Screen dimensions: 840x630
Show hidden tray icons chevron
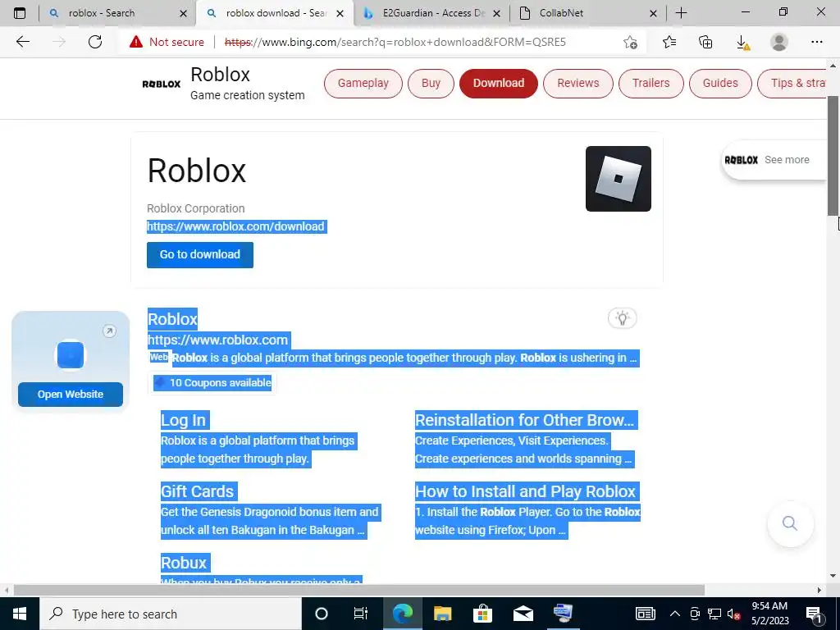coord(675,614)
